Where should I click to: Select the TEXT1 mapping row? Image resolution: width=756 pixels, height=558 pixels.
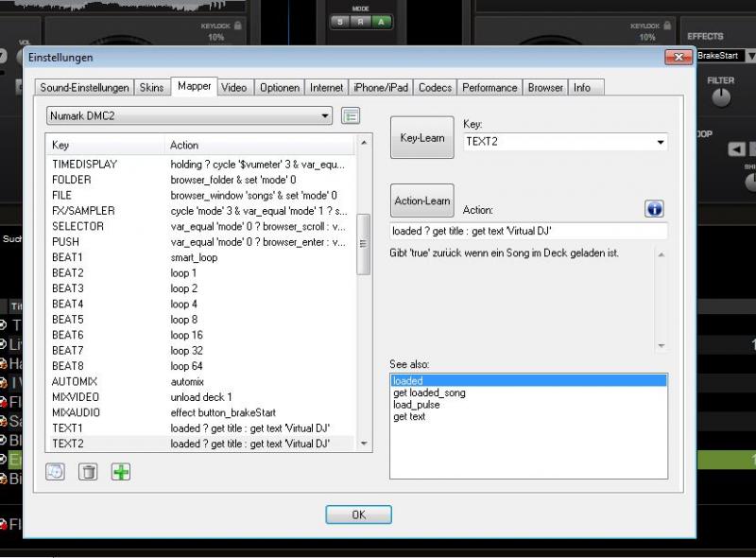pos(200,427)
